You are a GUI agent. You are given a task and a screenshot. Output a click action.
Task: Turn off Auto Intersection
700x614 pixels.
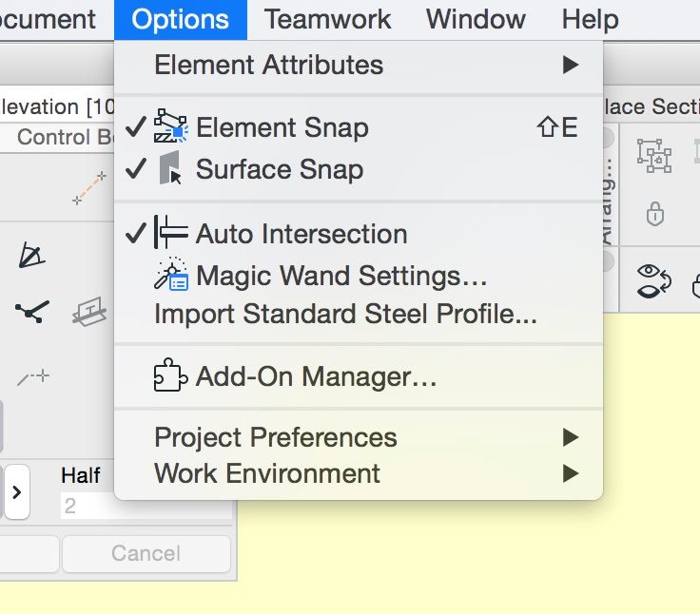pos(301,234)
